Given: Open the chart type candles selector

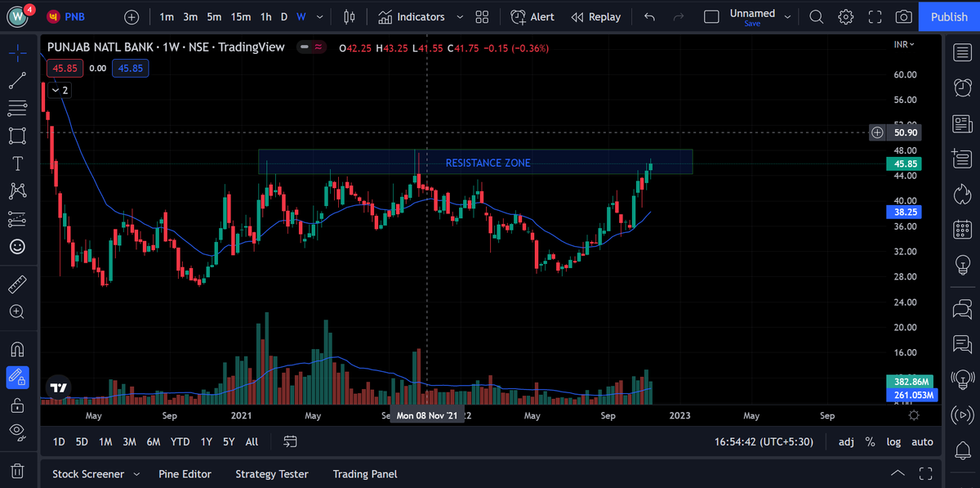Looking at the screenshot, I should (x=350, y=17).
